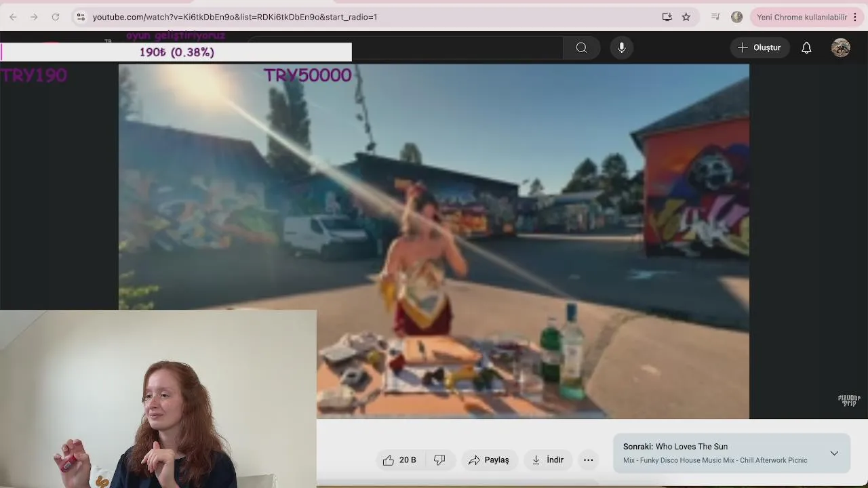
Task: Click the YouTube search magnifier button
Action: 581,47
